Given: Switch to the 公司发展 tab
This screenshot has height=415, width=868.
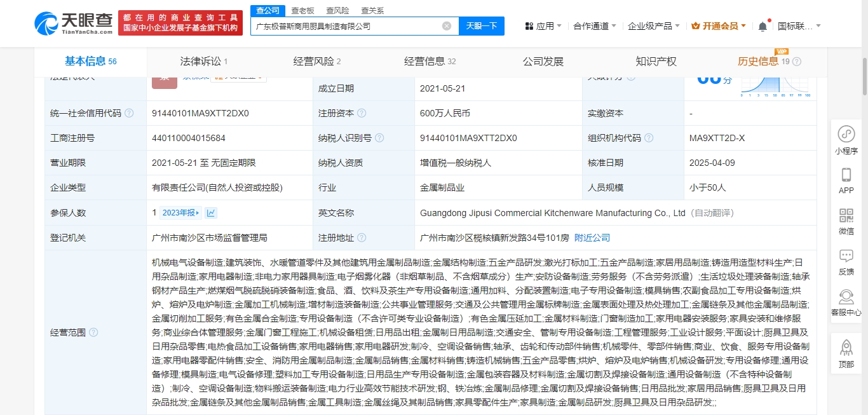Looking at the screenshot, I should [543, 62].
